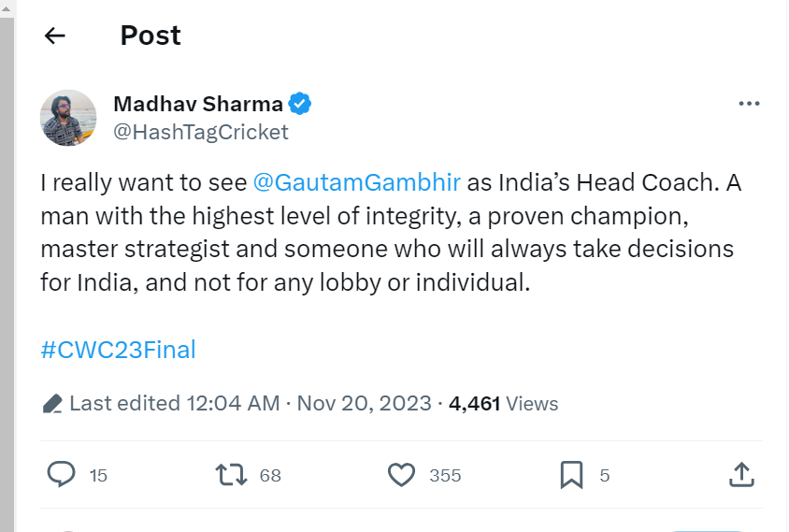Click the 355 likes count
The width and height of the screenshot is (789, 532).
pyautogui.click(x=445, y=476)
